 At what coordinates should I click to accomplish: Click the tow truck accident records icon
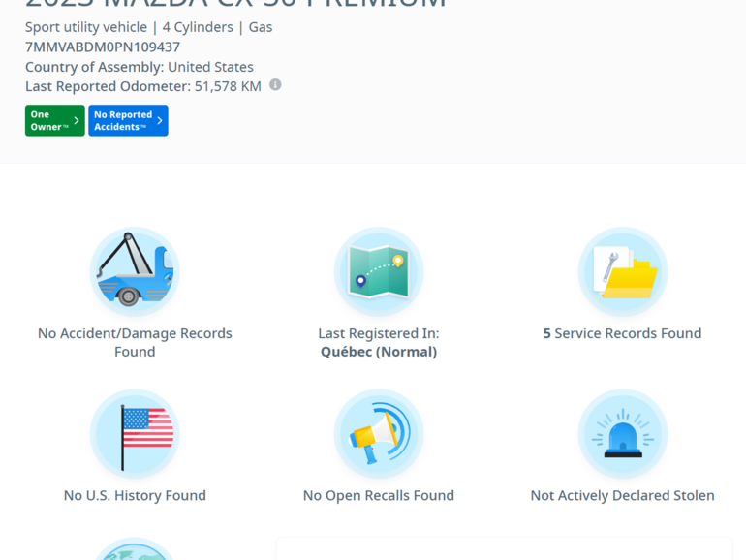[135, 272]
